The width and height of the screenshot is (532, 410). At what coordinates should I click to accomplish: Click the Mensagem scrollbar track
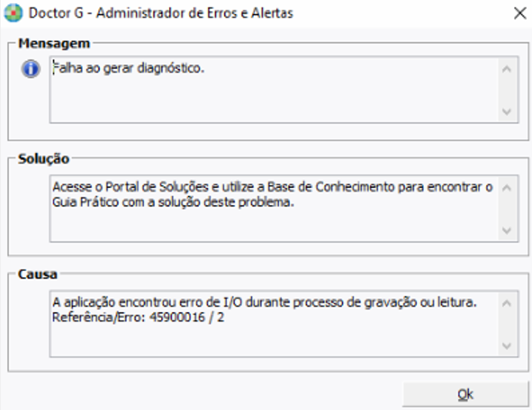pos(507,90)
